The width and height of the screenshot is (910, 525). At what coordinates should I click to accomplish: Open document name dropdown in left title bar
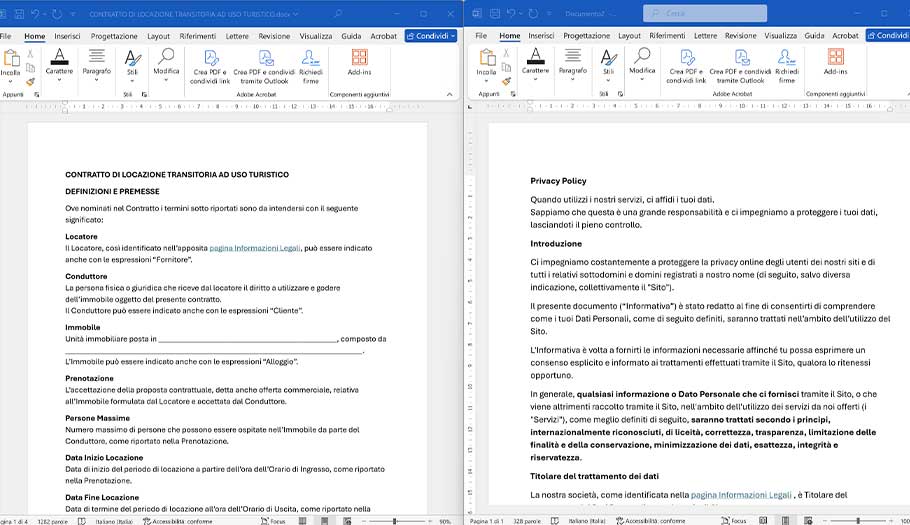tap(296, 13)
